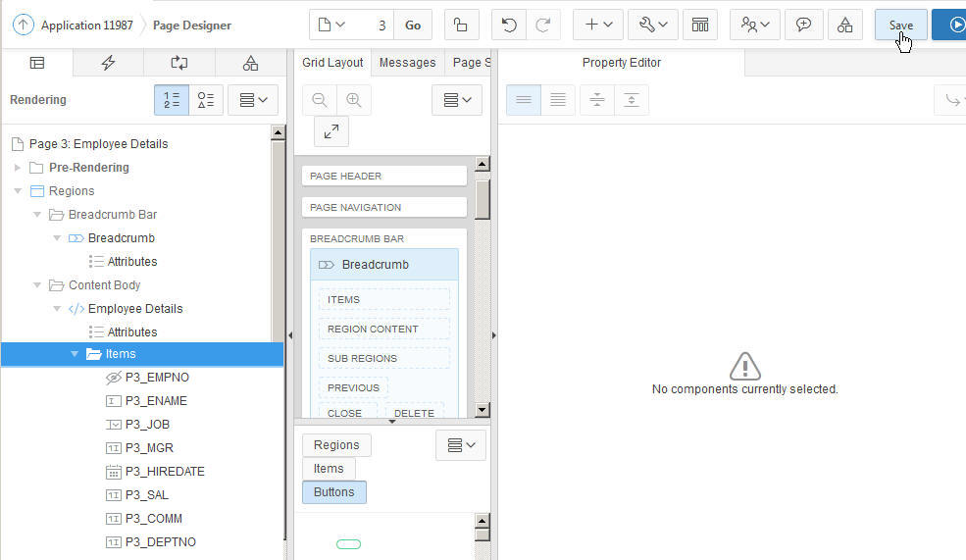This screenshot has height=560, width=966.
Task: Toggle Show All properties icon
Action: [x=558, y=100]
